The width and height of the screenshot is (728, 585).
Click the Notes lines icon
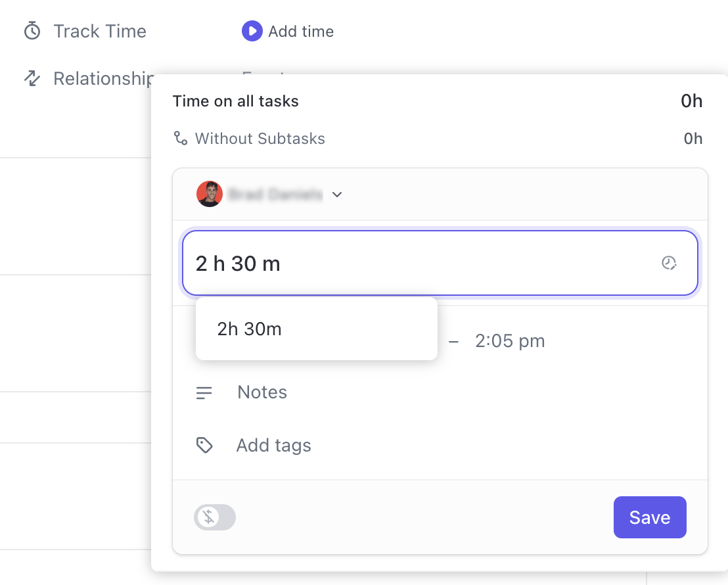click(x=204, y=393)
